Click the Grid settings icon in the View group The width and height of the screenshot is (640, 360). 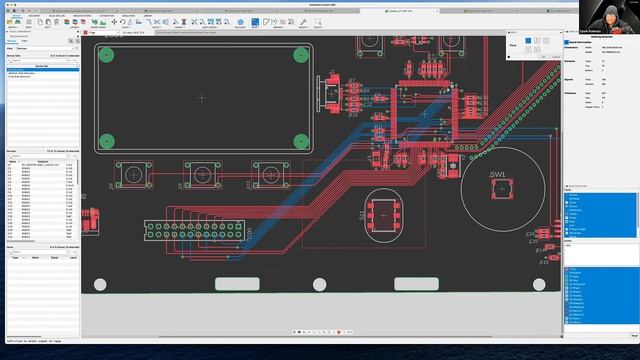pyautogui.click(x=29, y=22)
